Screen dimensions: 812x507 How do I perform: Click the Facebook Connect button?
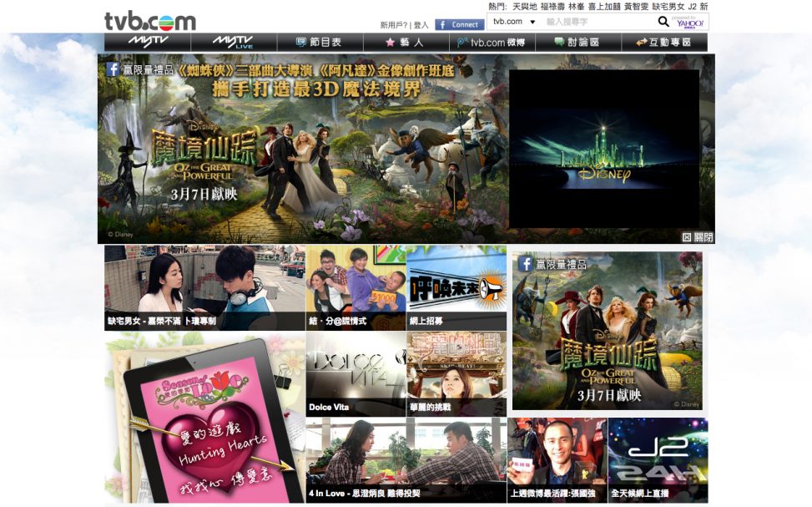point(460,24)
